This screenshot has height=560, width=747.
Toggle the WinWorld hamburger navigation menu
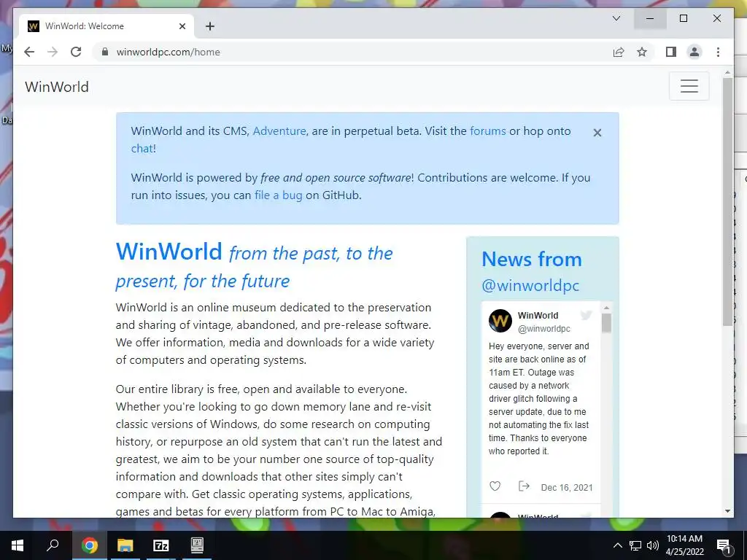click(689, 86)
